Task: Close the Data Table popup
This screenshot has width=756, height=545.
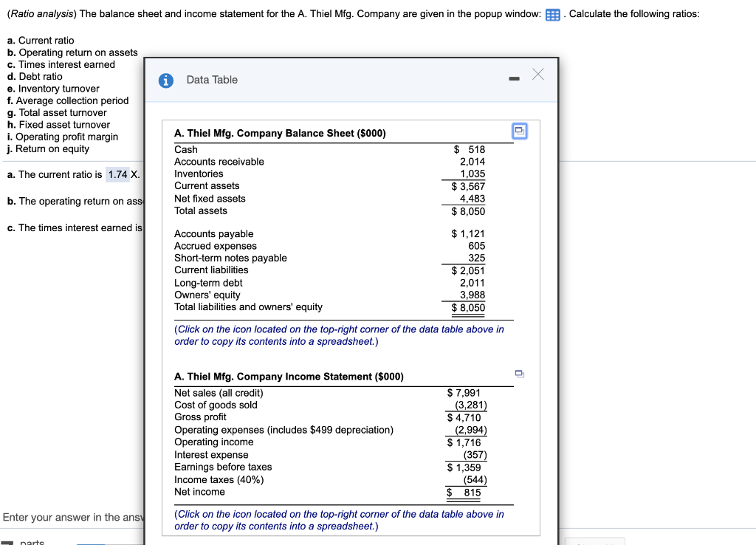Action: tap(537, 74)
